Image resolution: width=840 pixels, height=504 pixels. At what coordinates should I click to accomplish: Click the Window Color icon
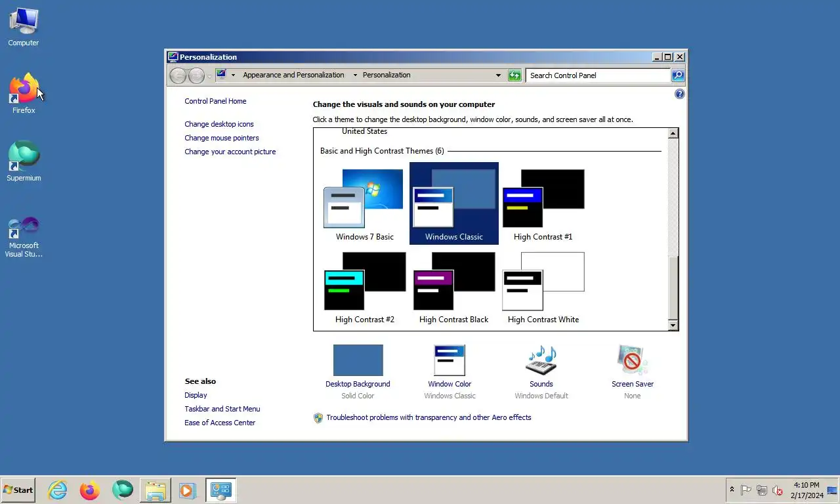pyautogui.click(x=450, y=360)
